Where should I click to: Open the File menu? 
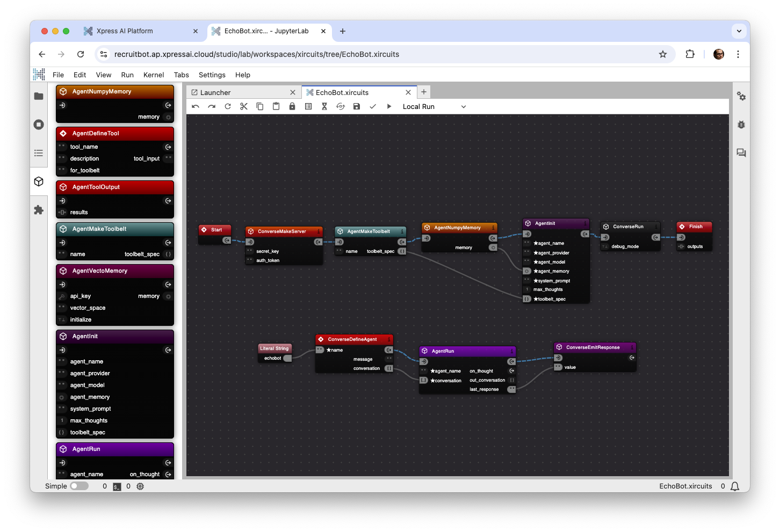[58, 75]
